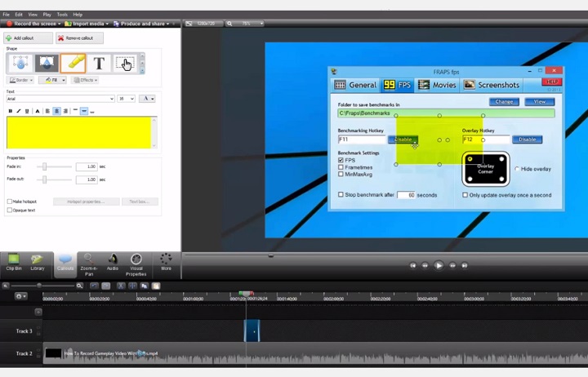Open Fill color dropdown

53,80
